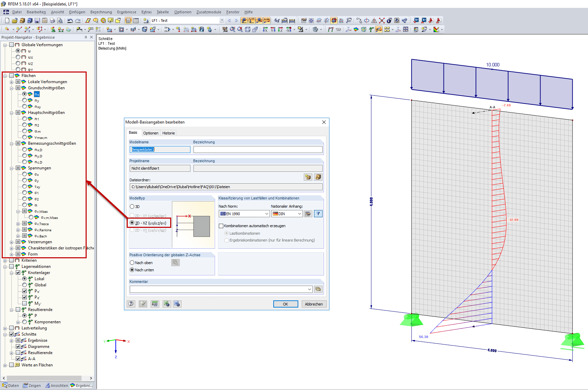Open the Zusatzmodule menu
This screenshot has height=390, width=588.
[209, 12]
